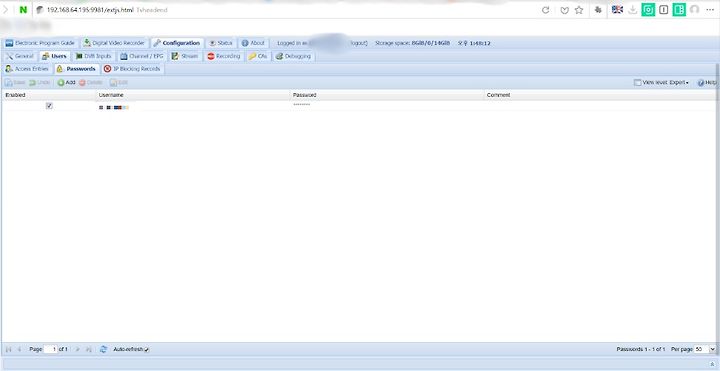
Task: Click the Delete toolbar button
Action: (91, 83)
